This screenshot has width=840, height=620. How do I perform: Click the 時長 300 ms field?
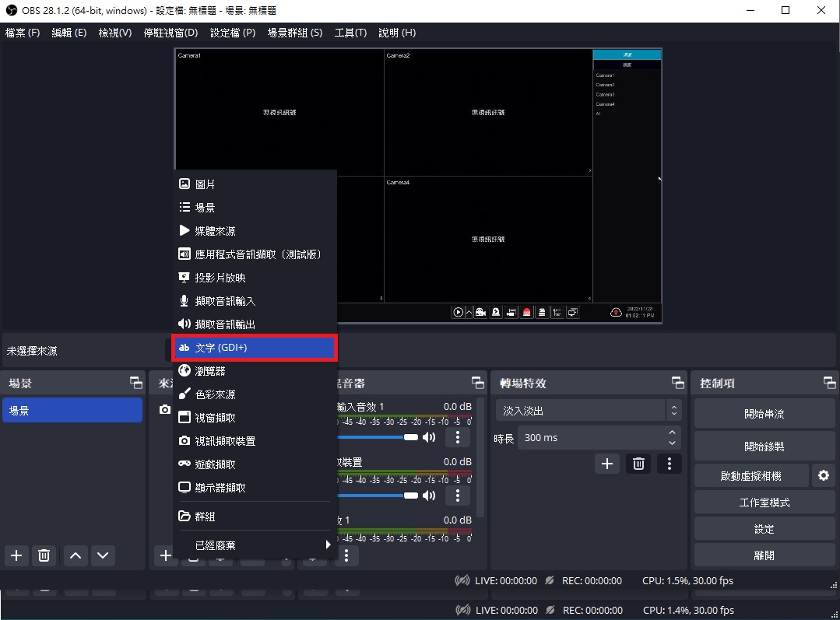(x=599, y=438)
